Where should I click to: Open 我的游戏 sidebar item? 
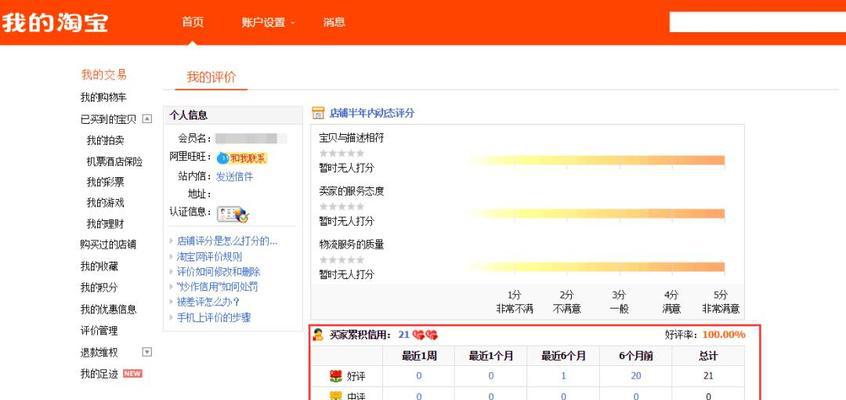click(105, 202)
